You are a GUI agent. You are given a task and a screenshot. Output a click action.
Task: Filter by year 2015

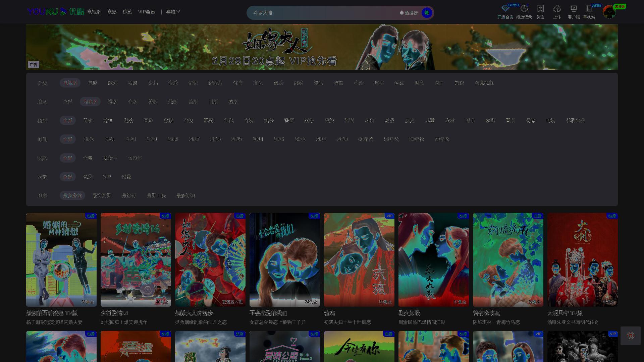pos(236,139)
